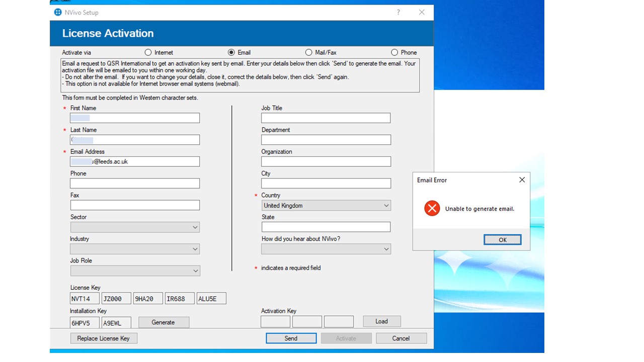Click the license key box IR688
The image size is (644, 362).
pos(180,299)
